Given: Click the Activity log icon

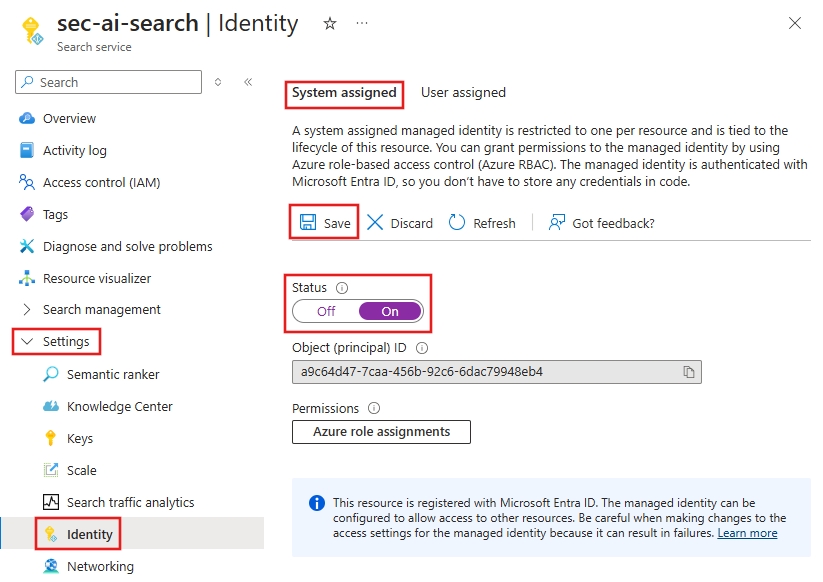Looking at the screenshot, I should (27, 150).
